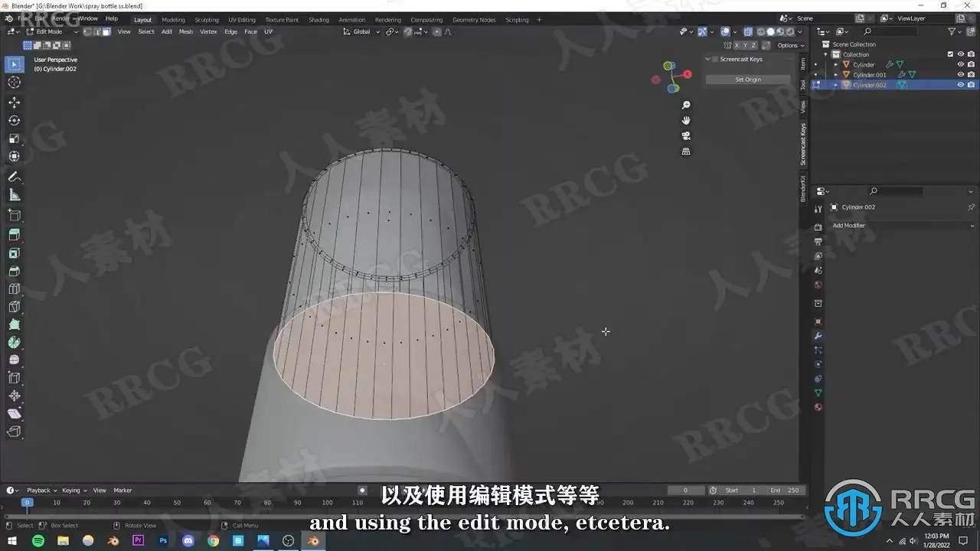Switch to the Modeling workspace tab
The height and width of the screenshot is (551, 980).
tap(173, 20)
